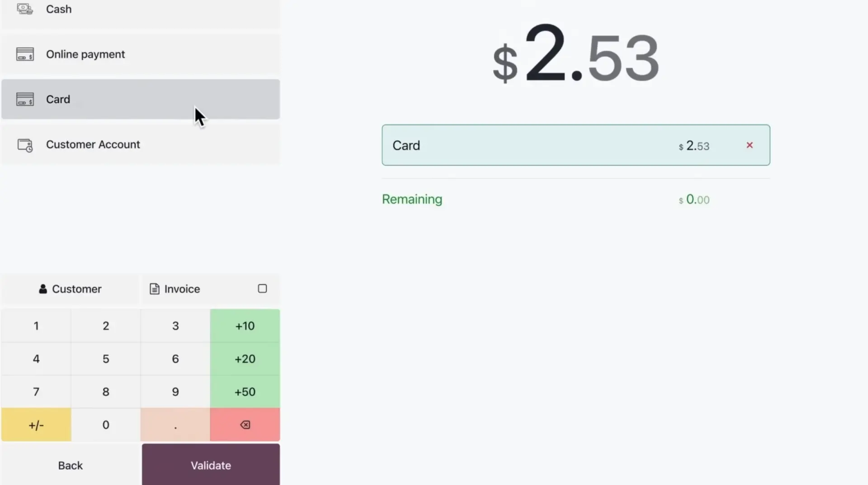Click the Customer person icon

point(42,289)
